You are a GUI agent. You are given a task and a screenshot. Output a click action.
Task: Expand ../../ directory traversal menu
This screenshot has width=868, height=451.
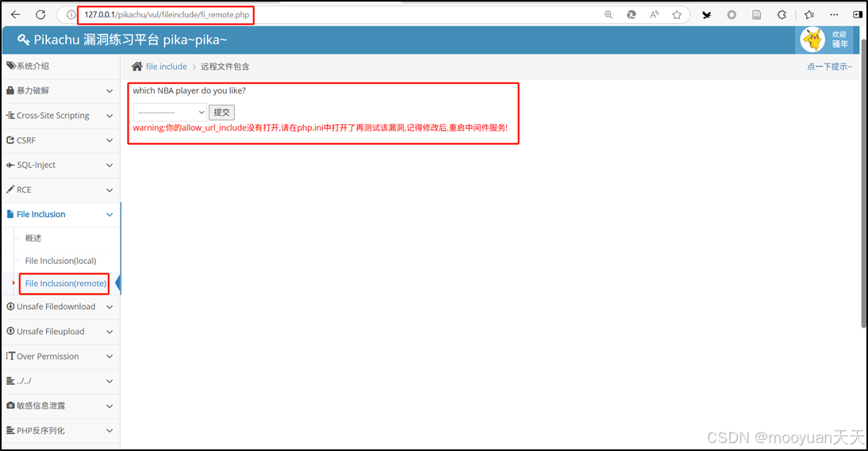(61, 380)
